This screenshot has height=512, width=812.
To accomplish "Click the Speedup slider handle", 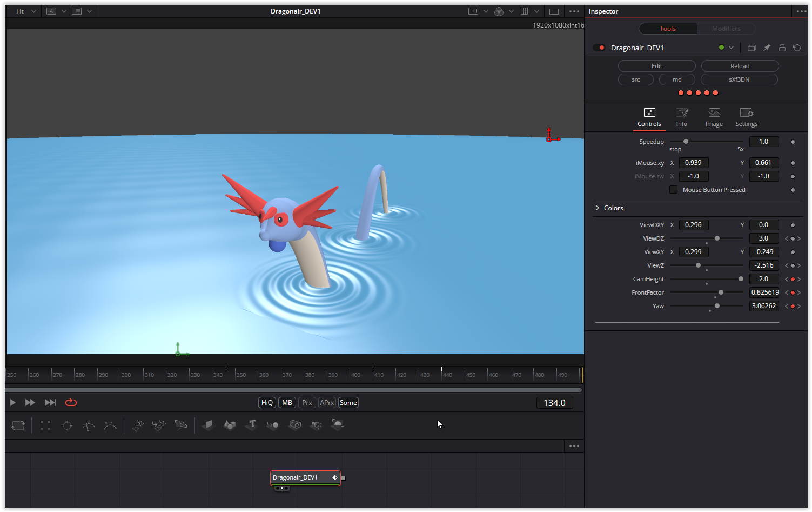I will click(x=686, y=142).
